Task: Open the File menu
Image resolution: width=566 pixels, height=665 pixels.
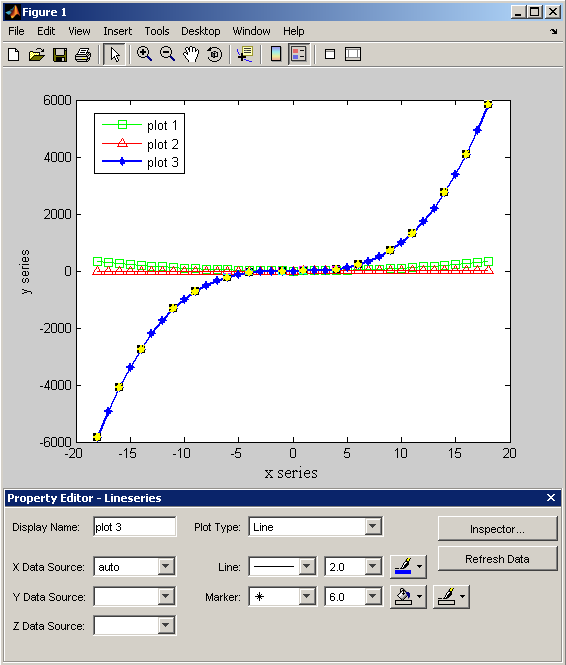Action: pos(16,31)
